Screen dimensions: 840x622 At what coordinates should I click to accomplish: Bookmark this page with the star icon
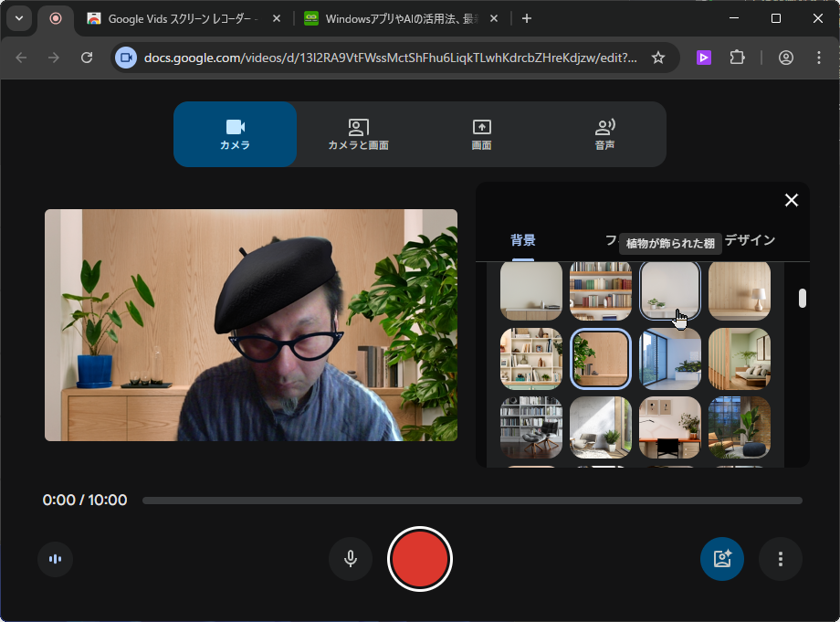(658, 58)
